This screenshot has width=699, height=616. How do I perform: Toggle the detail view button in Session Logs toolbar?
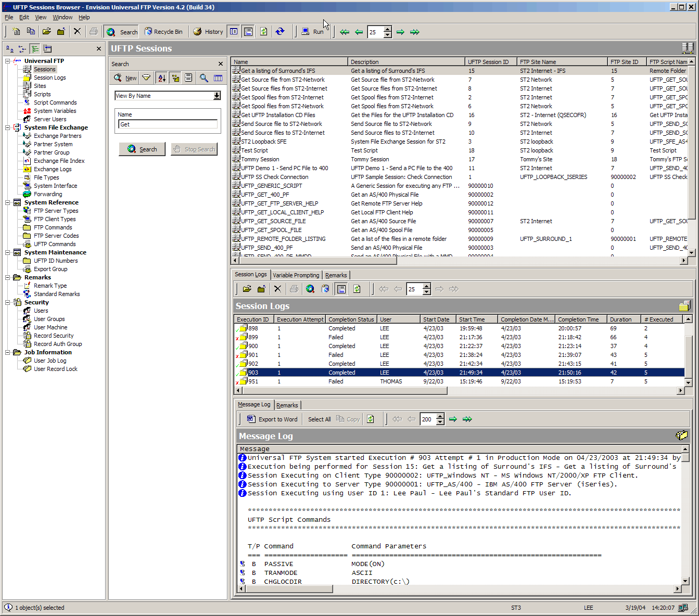341,289
